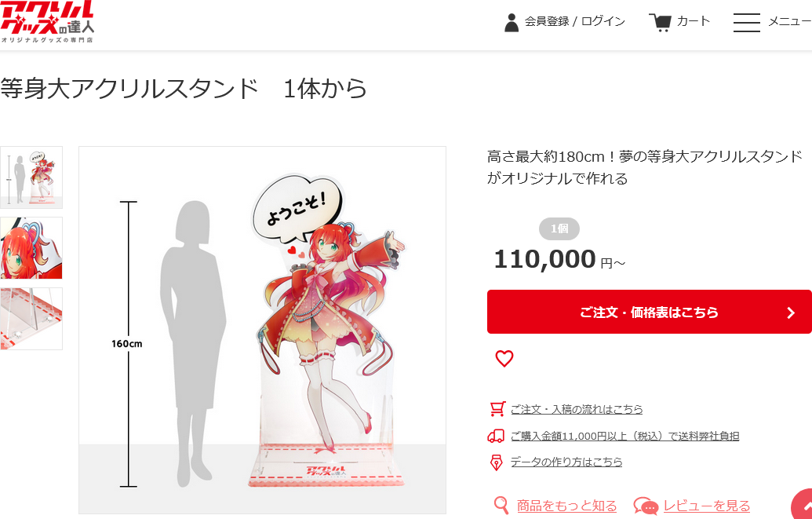Viewport: 812px width, 519px height.
Task: Open the データの作り方はこちら link
Action: coord(566,462)
